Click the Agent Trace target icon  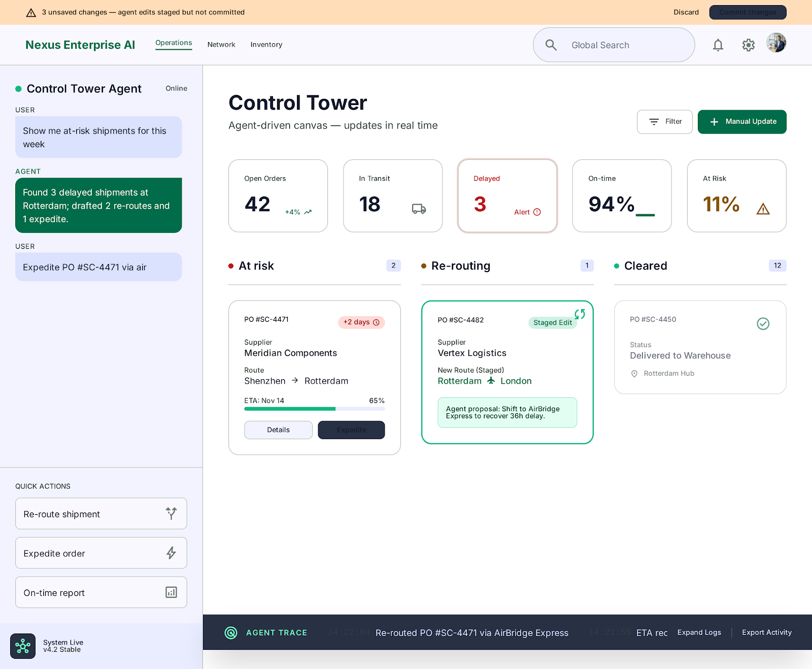tap(231, 632)
